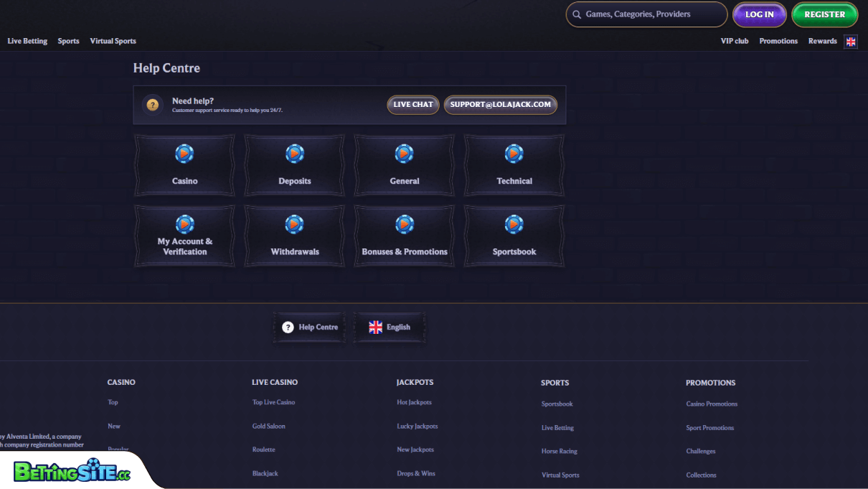
Task: Select the General help chip icon
Action: coord(405,154)
